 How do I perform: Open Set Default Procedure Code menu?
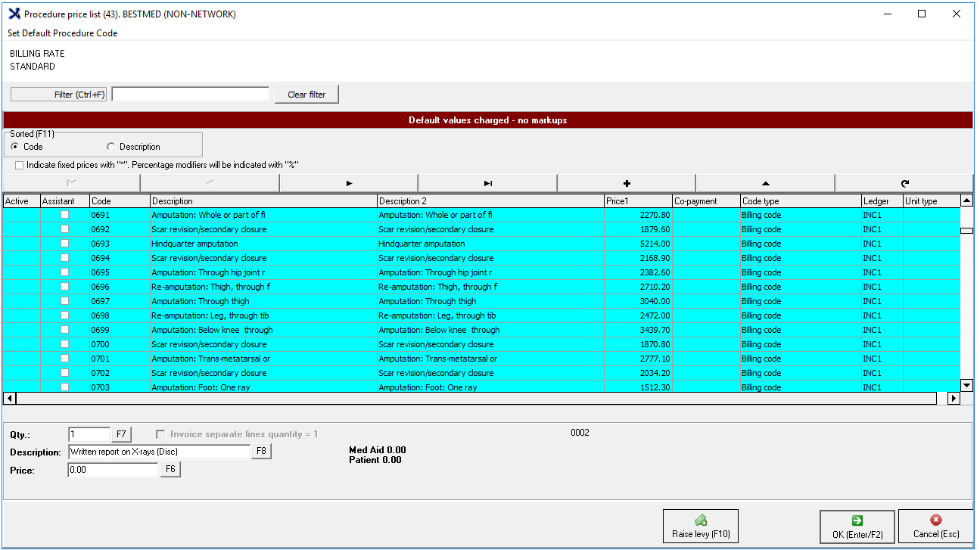click(63, 33)
